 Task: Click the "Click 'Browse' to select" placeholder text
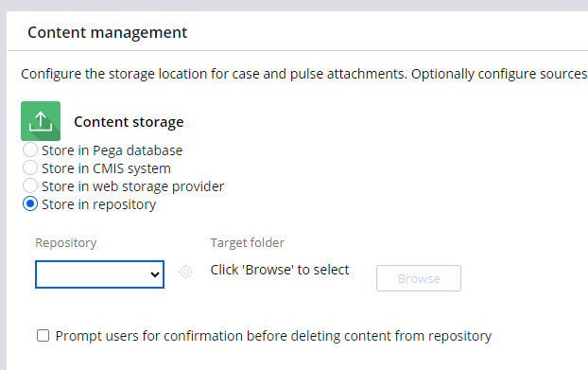[280, 270]
